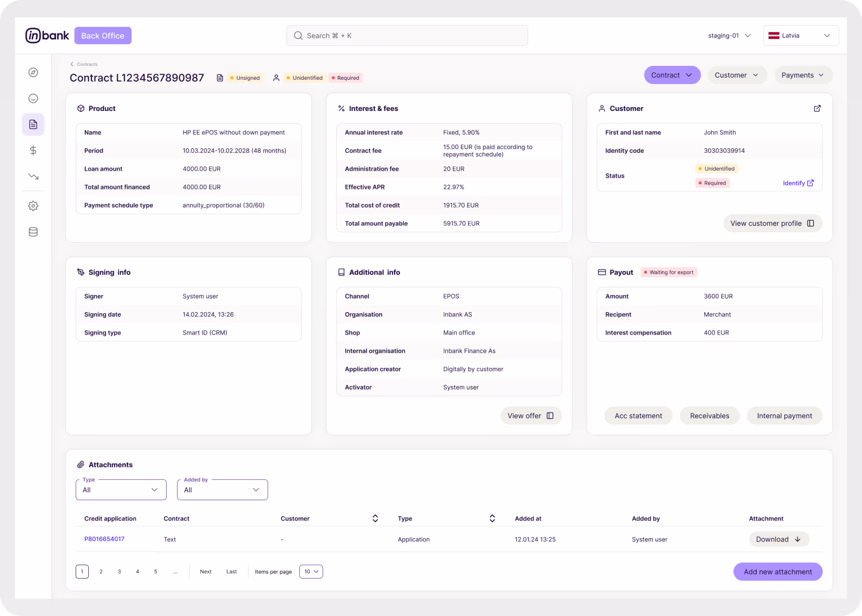
Task: Open the Type filter dropdown
Action: pyautogui.click(x=121, y=490)
